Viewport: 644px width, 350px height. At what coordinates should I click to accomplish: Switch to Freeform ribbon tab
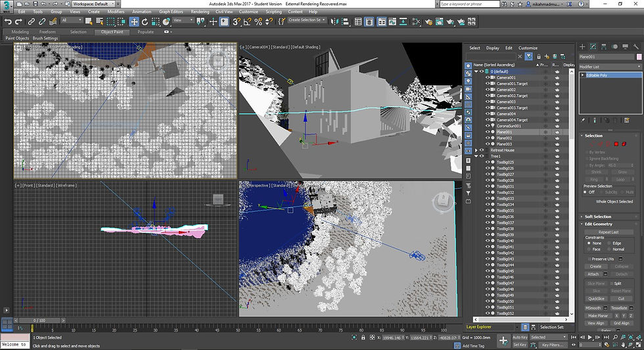(47, 32)
